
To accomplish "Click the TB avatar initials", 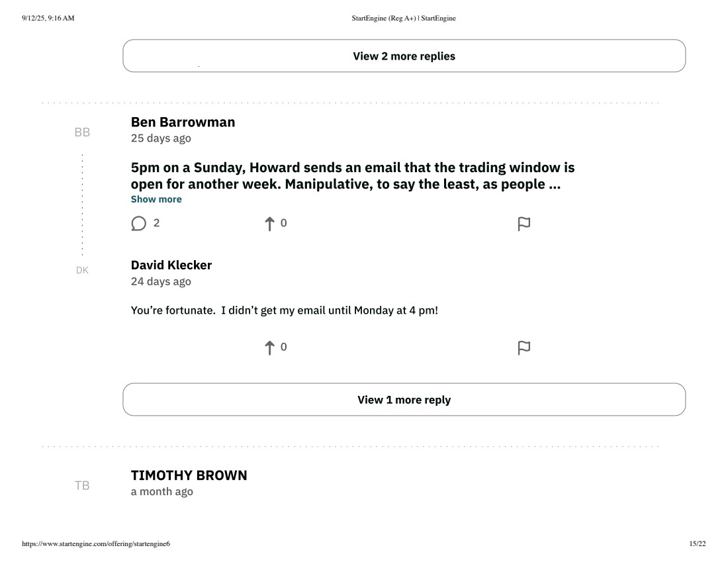I will tap(82, 486).
